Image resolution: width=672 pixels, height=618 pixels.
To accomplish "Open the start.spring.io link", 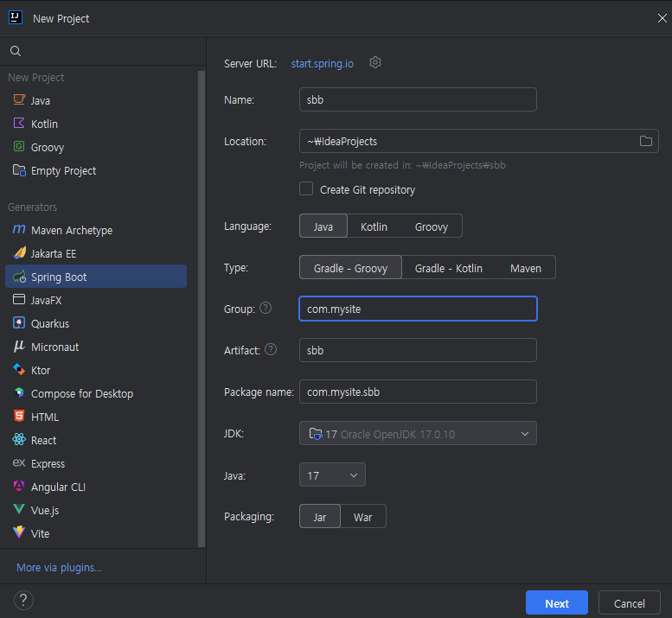I will 323,64.
